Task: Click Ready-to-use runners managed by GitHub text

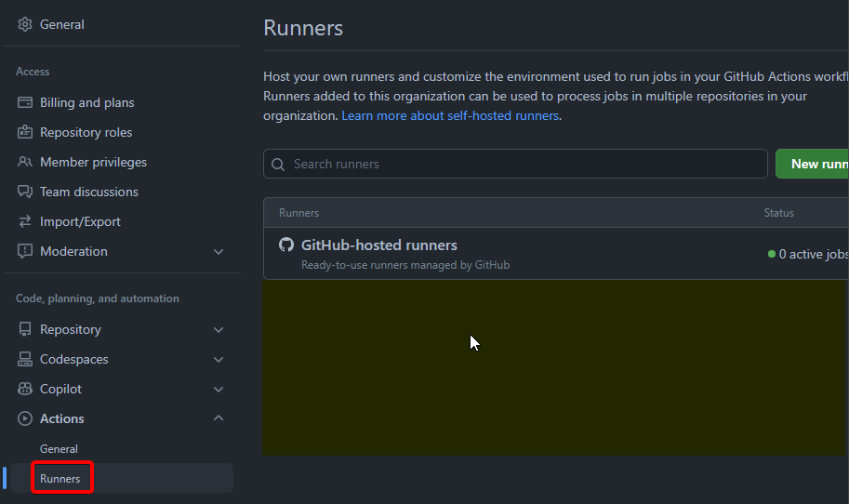Action: pos(405,265)
